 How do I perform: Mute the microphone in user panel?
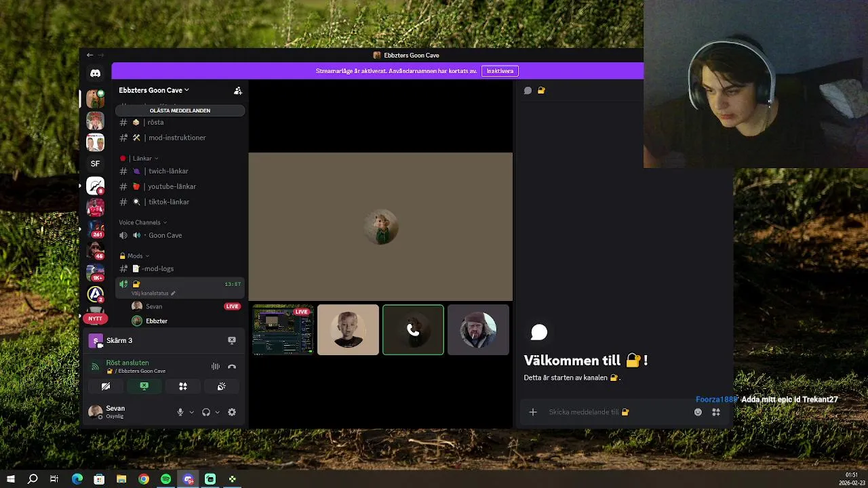180,412
